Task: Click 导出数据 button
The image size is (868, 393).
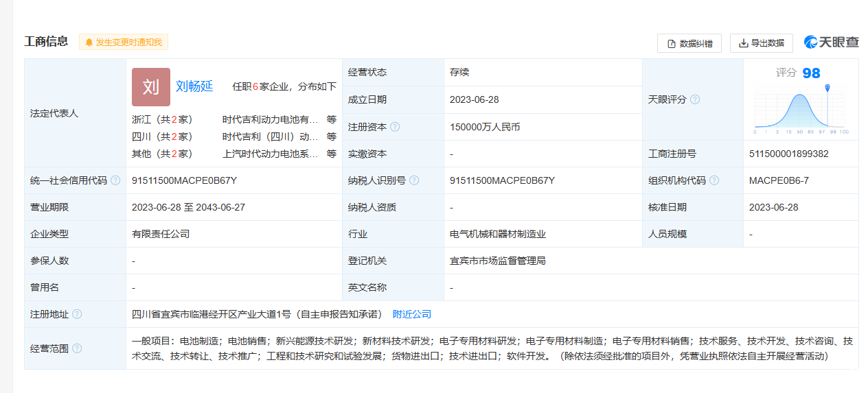Action: click(761, 43)
